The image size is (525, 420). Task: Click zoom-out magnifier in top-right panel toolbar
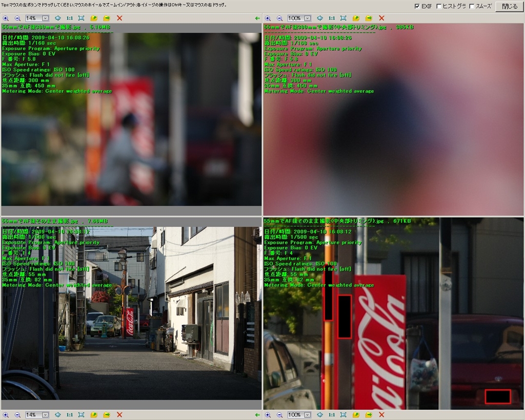pyautogui.click(x=279, y=18)
